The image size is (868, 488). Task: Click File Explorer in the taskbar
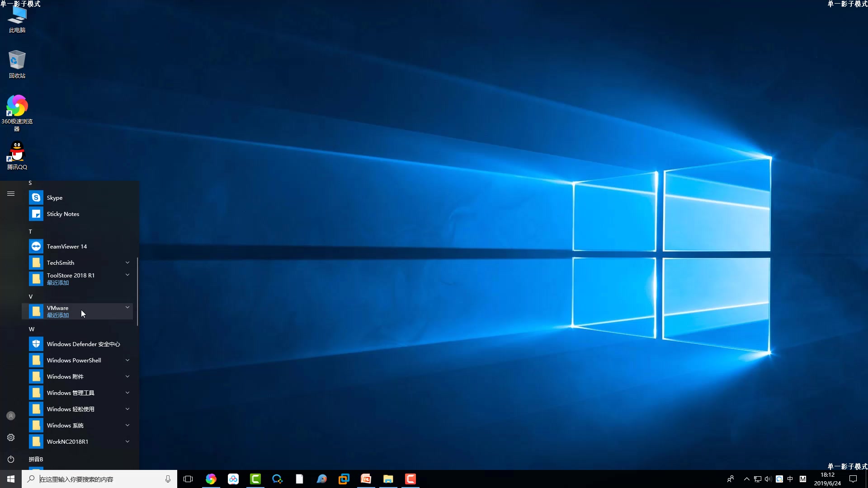tap(388, 479)
